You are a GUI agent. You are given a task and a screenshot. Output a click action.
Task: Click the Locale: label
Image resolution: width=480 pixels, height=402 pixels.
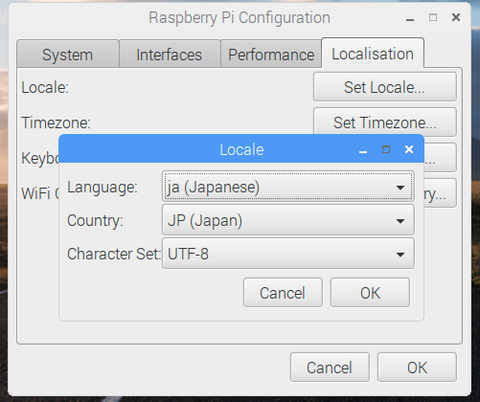[45, 88]
